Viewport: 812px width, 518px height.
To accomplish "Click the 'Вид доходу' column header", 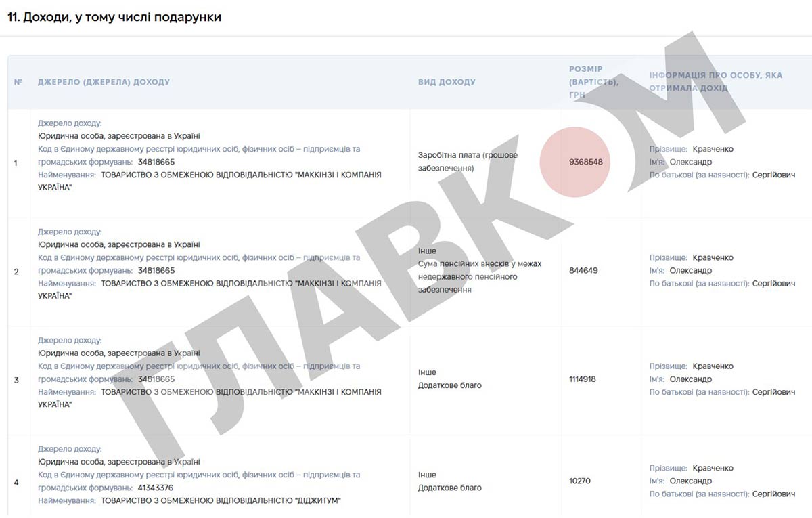I will (447, 82).
